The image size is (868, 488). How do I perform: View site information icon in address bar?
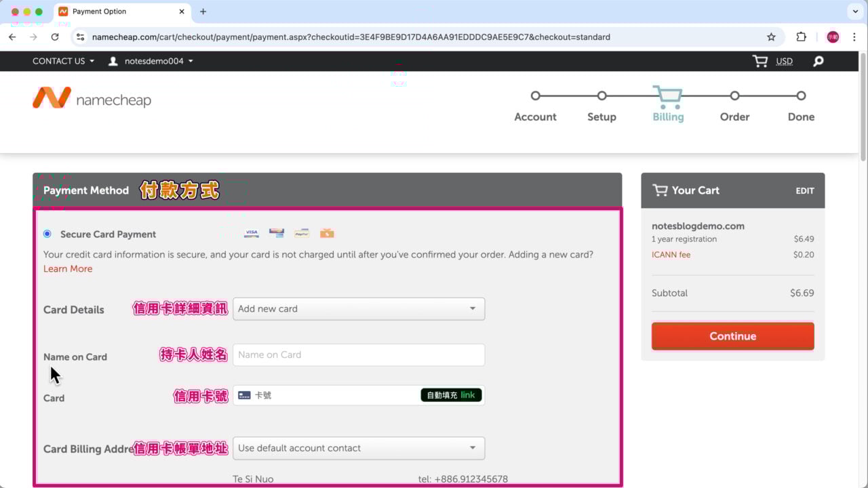pos(80,37)
